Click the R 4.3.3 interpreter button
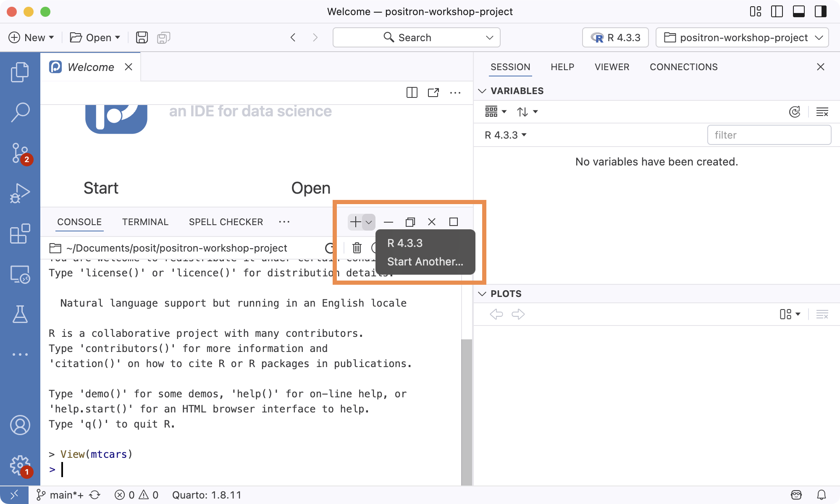The height and width of the screenshot is (504, 840). click(615, 37)
